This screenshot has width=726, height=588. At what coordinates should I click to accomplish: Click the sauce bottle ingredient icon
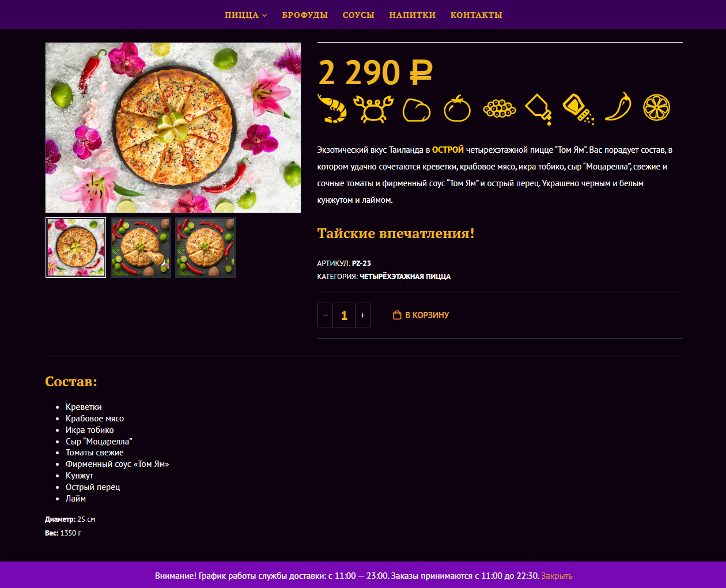click(539, 109)
